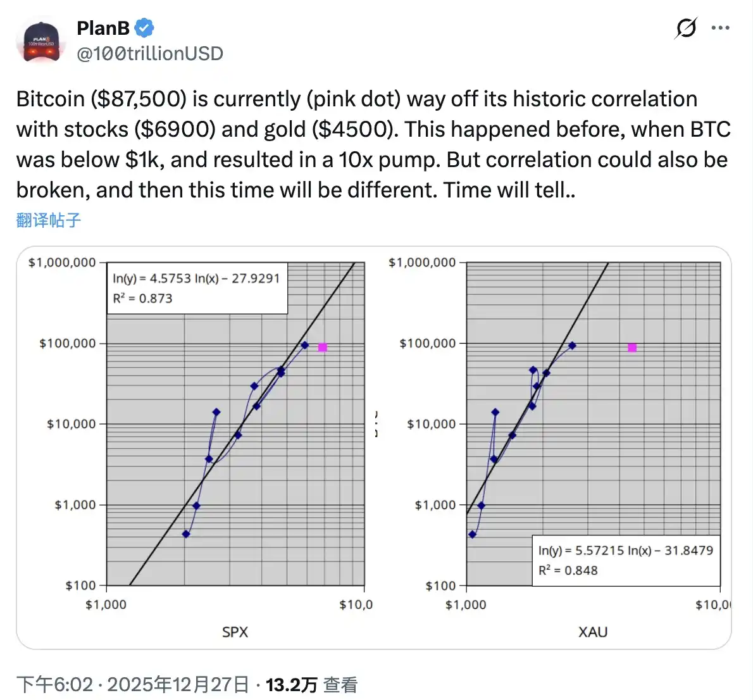Open the more options ellipsis menu
The image size is (753, 700).
tap(721, 28)
